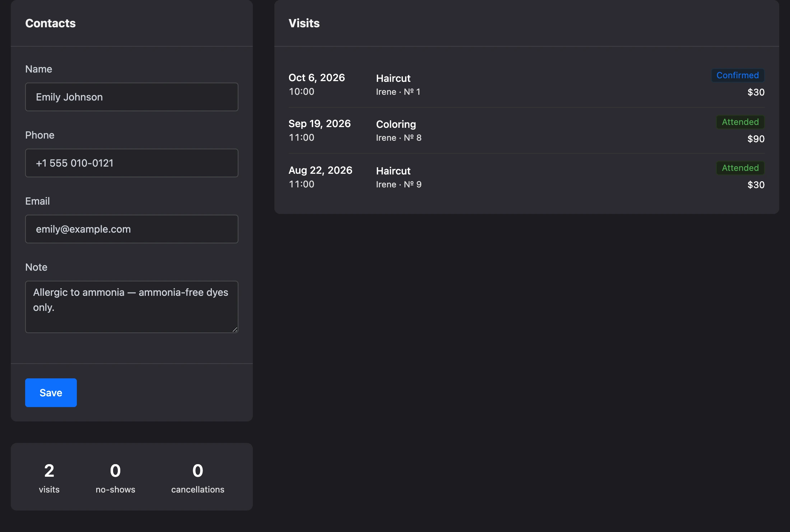
Task: Click inside the Note text area
Action: [x=132, y=307]
